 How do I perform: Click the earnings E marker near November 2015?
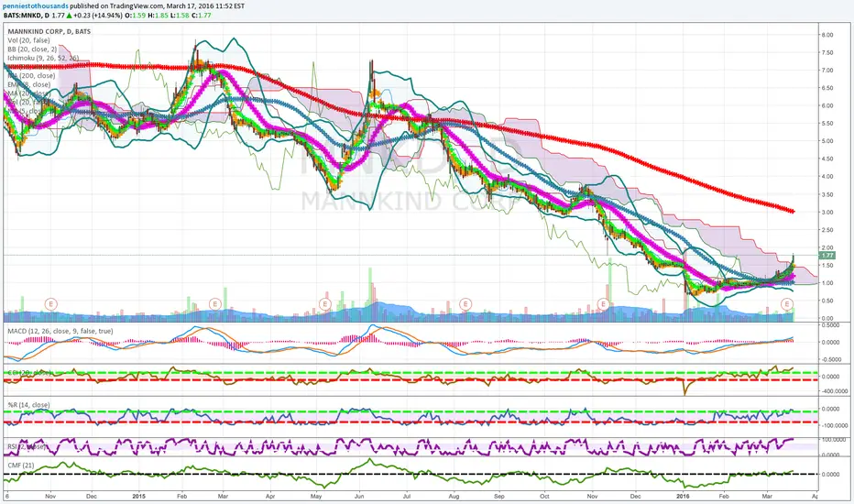pyautogui.click(x=603, y=304)
